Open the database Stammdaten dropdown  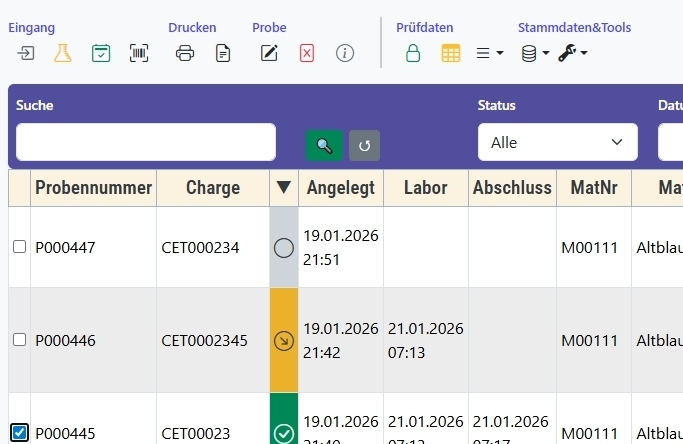pos(535,53)
